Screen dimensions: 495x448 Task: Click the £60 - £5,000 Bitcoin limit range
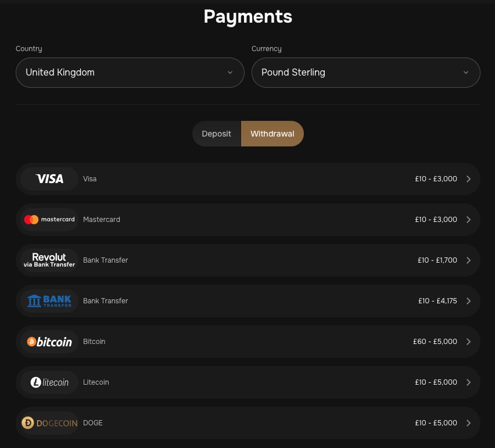coord(435,341)
